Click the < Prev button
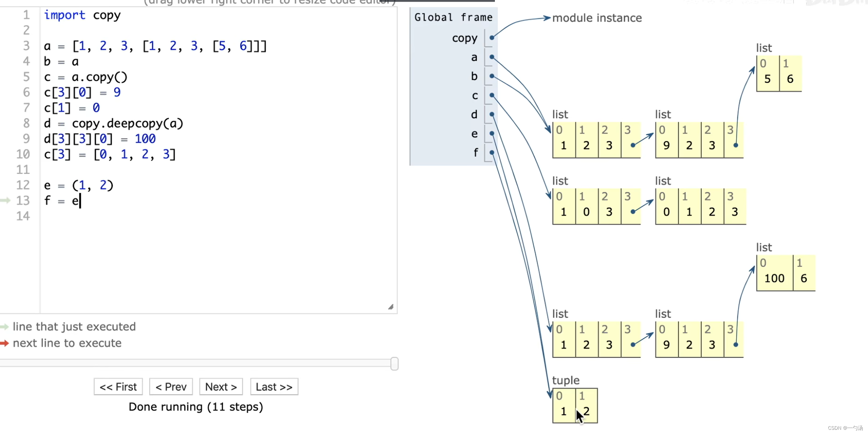The height and width of the screenshot is (434, 868). point(171,386)
